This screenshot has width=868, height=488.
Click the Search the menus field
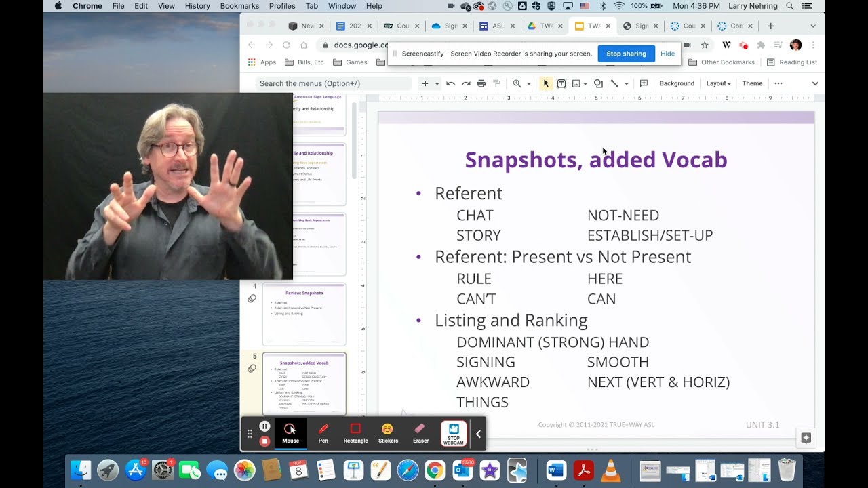tap(334, 83)
